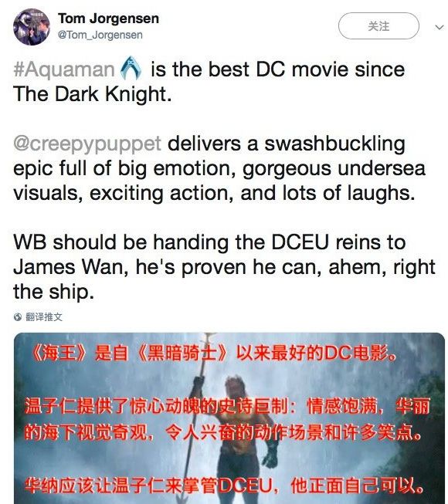Open the Tom Jorgensen display name
448x504 pixels.
[x=108, y=19]
